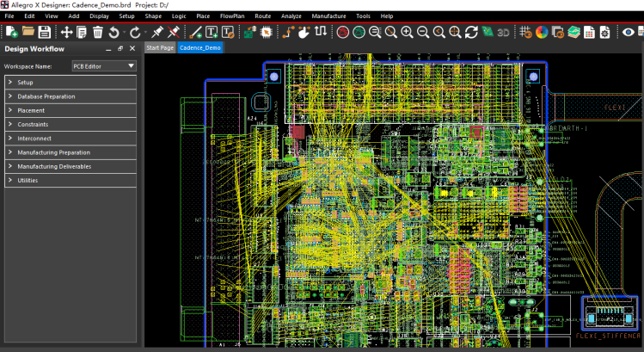644x352 pixels.
Task: Select the Text Edit tool
Action: 228,32
